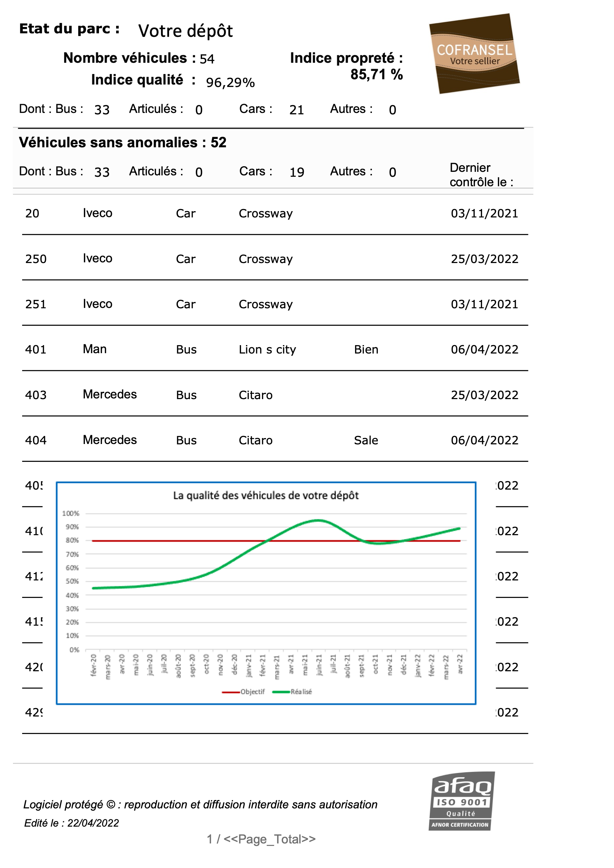Select the quality index value 96,29%

(x=231, y=82)
